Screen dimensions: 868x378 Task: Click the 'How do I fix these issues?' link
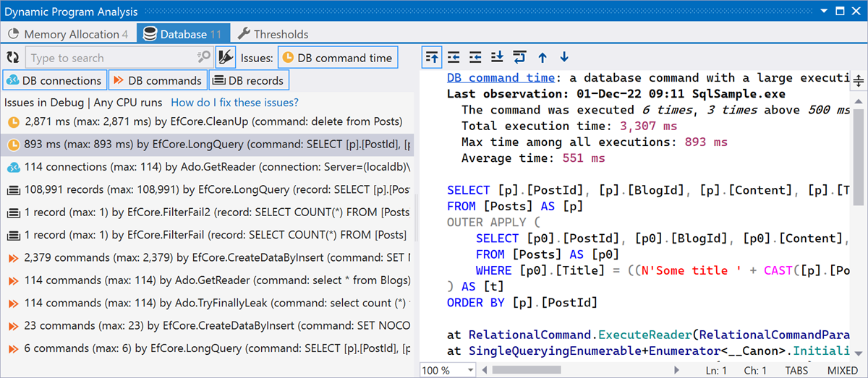click(x=234, y=103)
